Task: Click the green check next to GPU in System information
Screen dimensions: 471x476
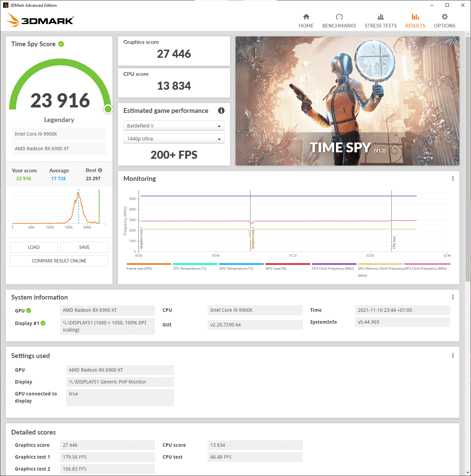Action: coord(29,310)
